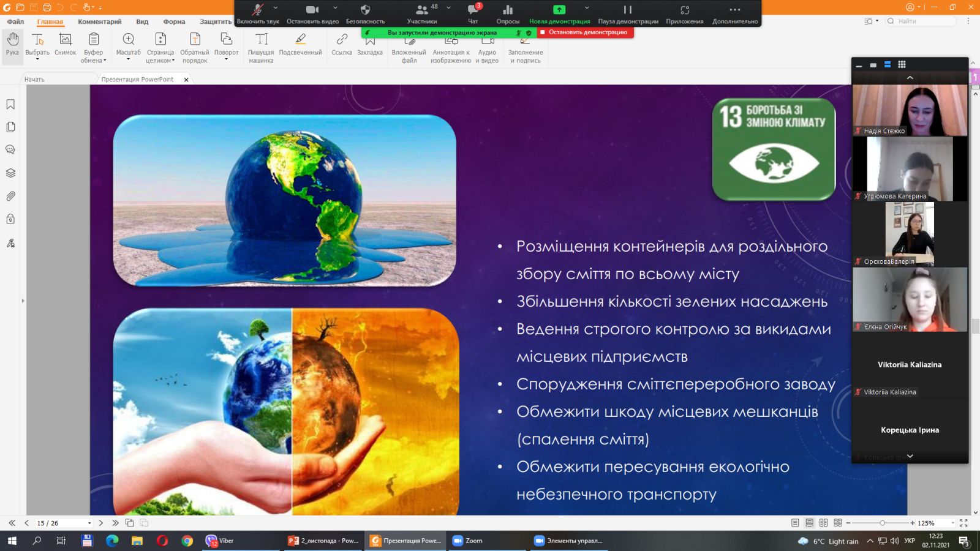Image resolution: width=980 pixels, height=551 pixels.
Task: Open Zoom Безопасность security shield
Action: (365, 13)
